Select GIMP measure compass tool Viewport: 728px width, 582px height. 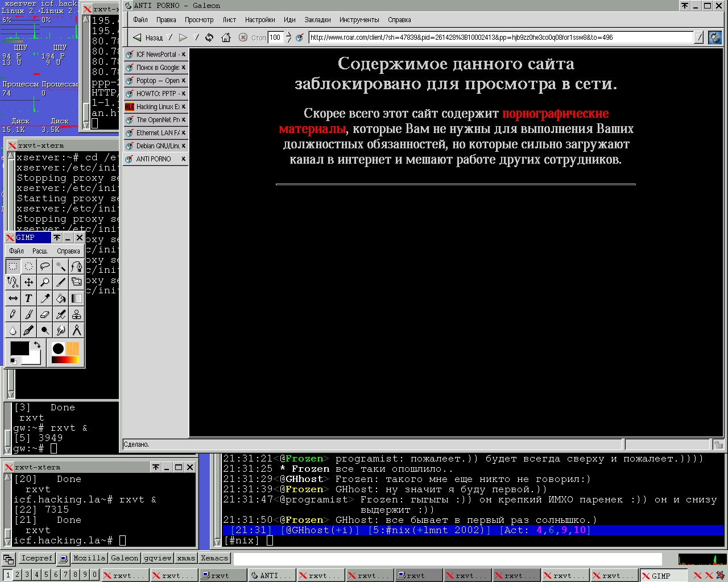click(76, 330)
